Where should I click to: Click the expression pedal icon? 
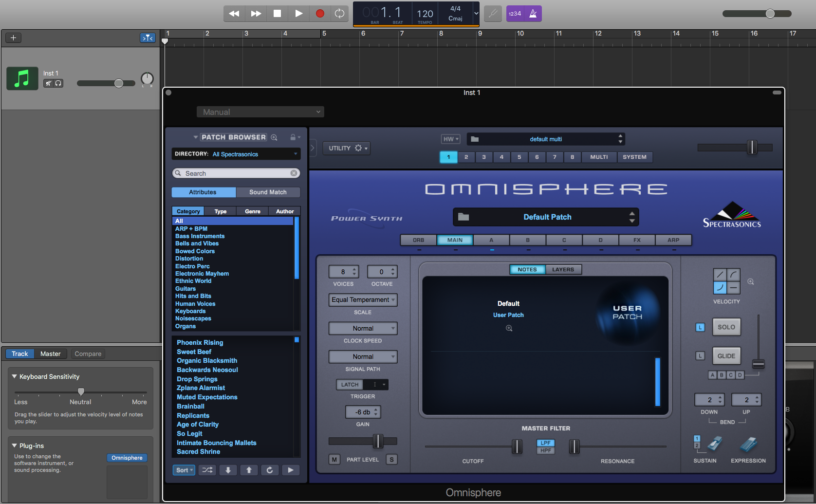coord(748,444)
